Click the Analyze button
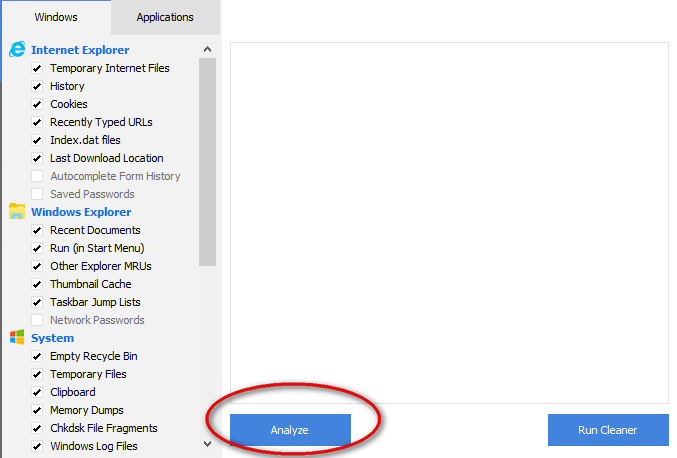Image resolution: width=677 pixels, height=458 pixels. [290, 430]
